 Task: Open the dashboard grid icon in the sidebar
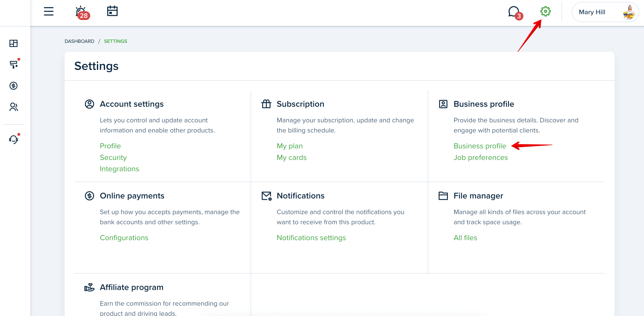pos(14,43)
